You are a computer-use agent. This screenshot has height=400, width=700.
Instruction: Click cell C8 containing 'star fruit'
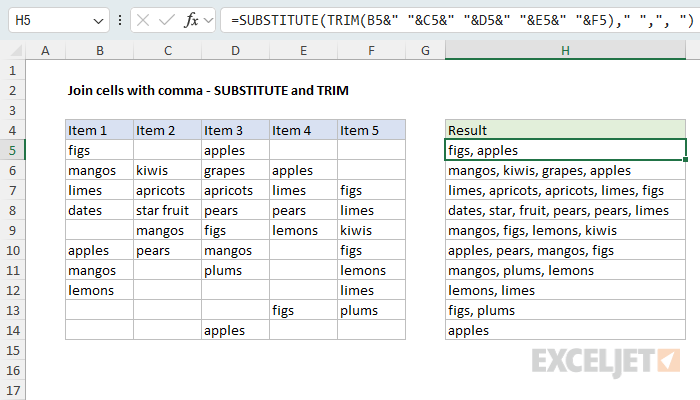pos(167,210)
